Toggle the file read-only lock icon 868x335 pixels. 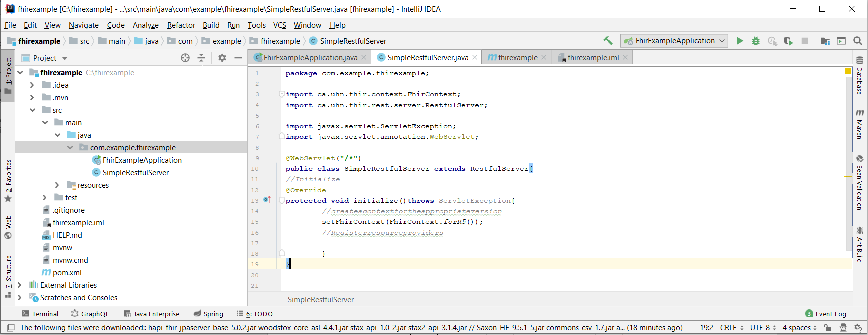(x=828, y=328)
